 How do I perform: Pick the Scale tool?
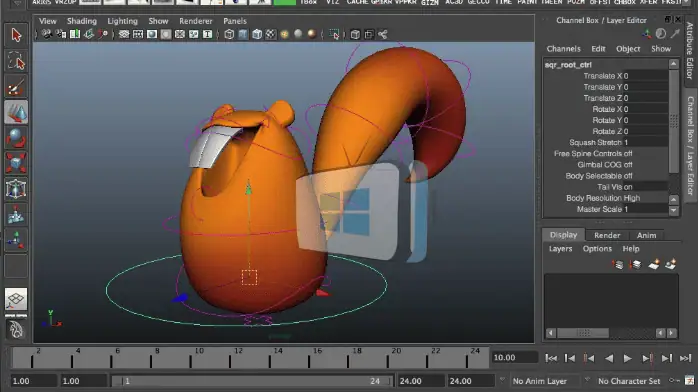(x=16, y=163)
